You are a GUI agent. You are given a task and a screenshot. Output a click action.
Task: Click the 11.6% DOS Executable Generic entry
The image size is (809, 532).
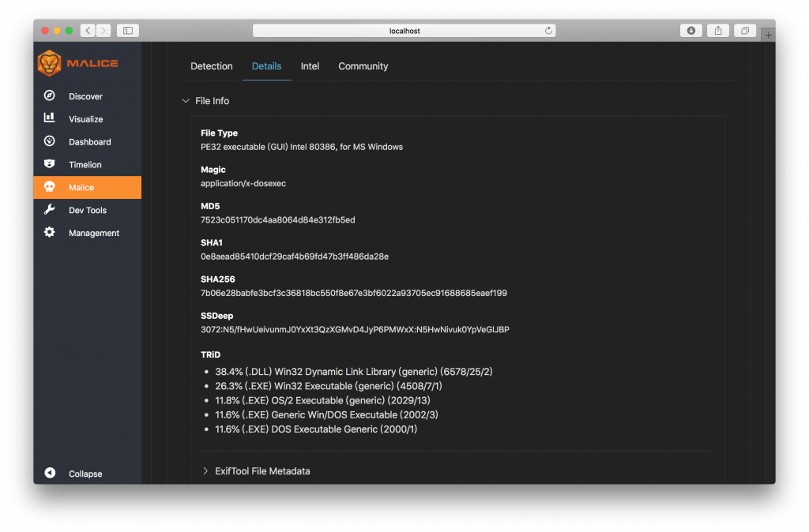pyautogui.click(x=316, y=429)
